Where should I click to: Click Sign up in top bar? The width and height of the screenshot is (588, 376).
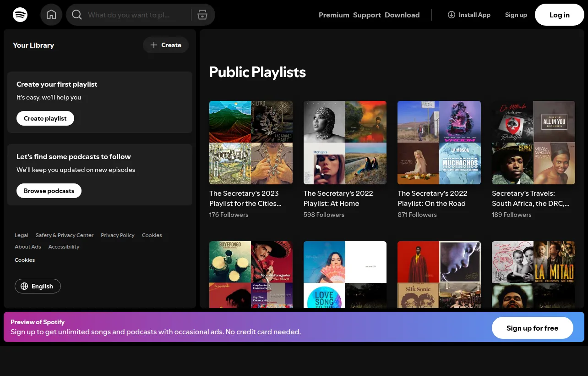coord(516,15)
